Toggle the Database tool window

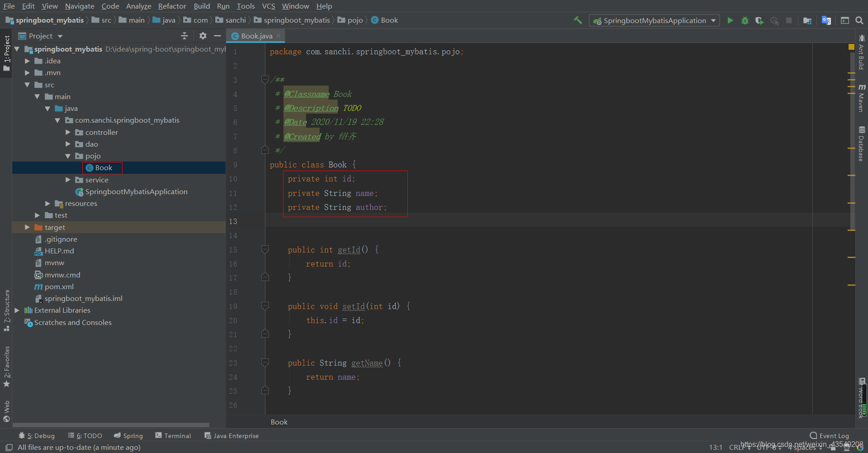pos(862,143)
